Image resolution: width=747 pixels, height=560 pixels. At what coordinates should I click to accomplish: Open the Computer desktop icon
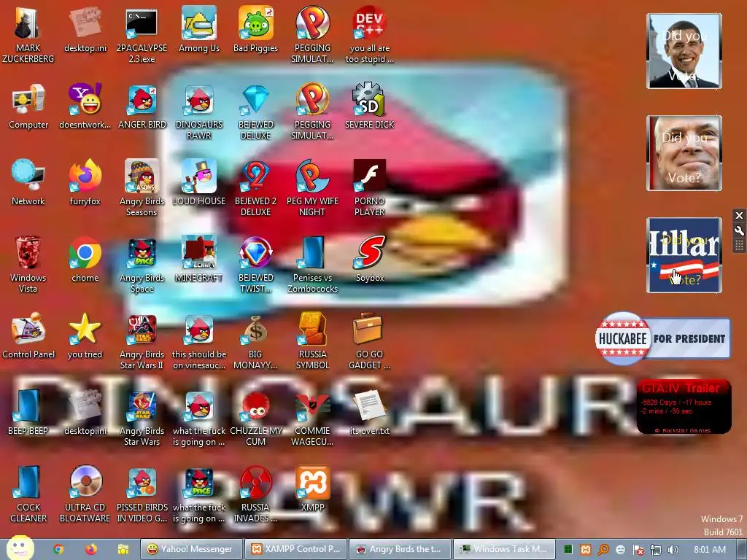pyautogui.click(x=28, y=106)
